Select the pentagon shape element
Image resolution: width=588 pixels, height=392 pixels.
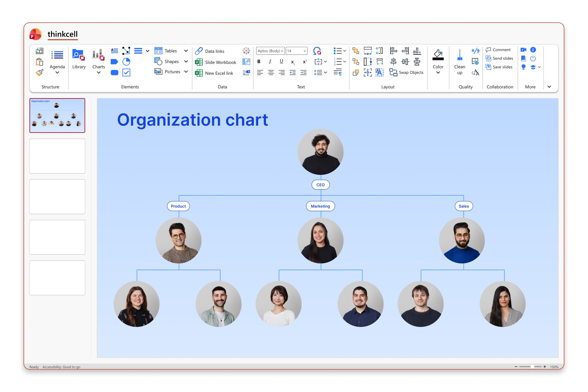click(x=114, y=62)
